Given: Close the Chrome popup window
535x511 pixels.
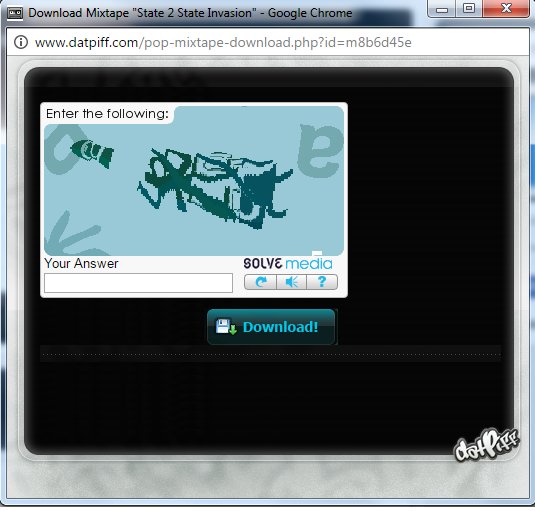Looking at the screenshot, I should coord(506,9).
